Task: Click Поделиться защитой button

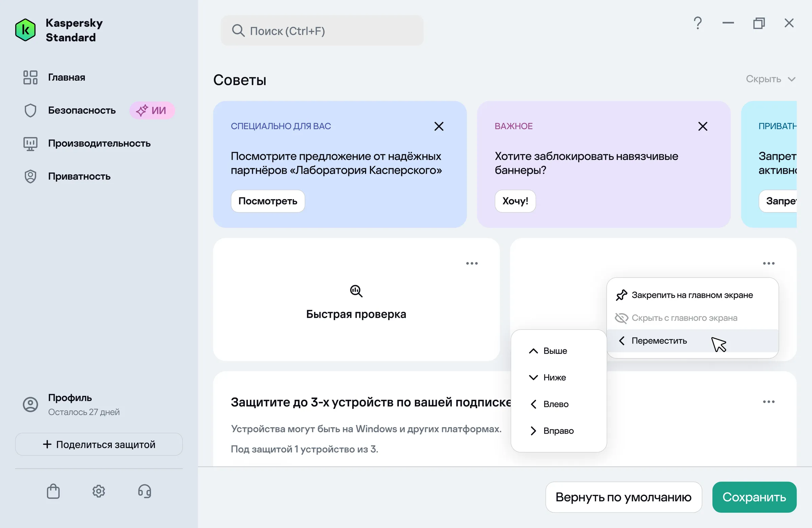Action: point(99,444)
